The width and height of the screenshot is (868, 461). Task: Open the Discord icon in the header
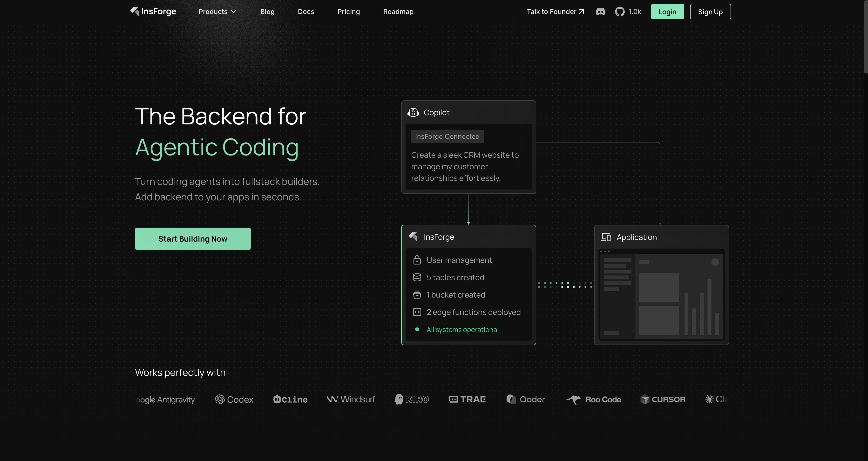[x=601, y=12]
